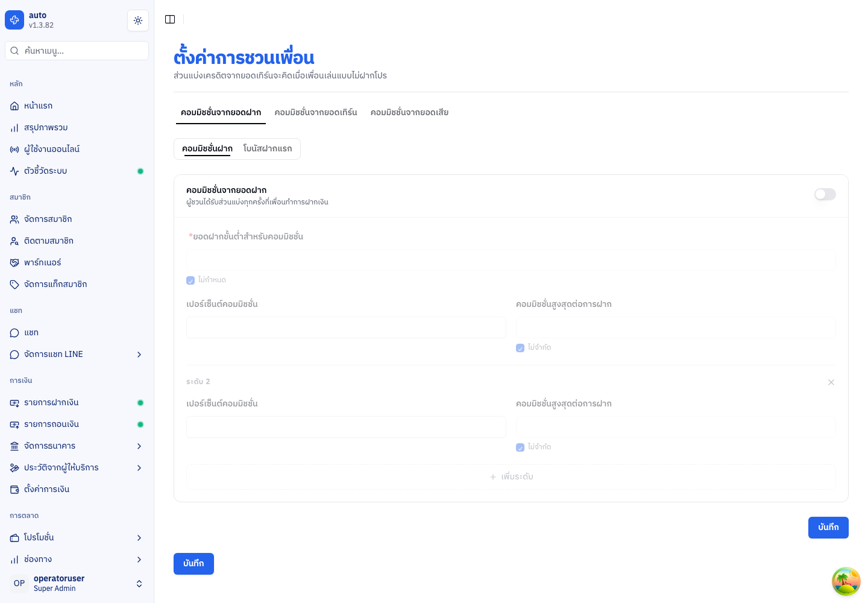Screen dimensions: 868x603
Task: Click ระดับ 2 คอมมิชชั่นสูงสุดต่อการฝาก input field
Action: [676, 427]
